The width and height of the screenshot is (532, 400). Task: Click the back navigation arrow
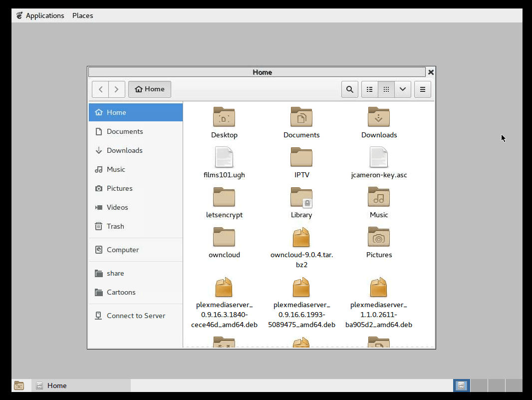pos(100,89)
